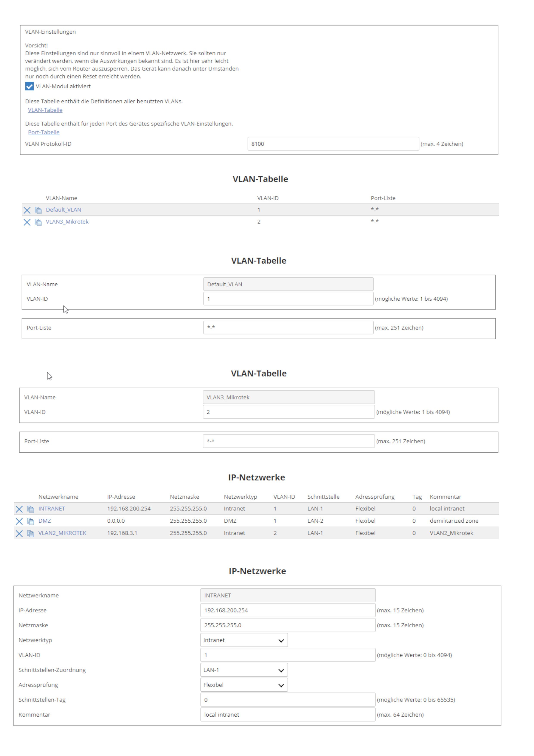Viewport: 534px width, 756px height.
Task: Click the VLAN-ID field of Default_VLAN form
Action: [x=288, y=299]
